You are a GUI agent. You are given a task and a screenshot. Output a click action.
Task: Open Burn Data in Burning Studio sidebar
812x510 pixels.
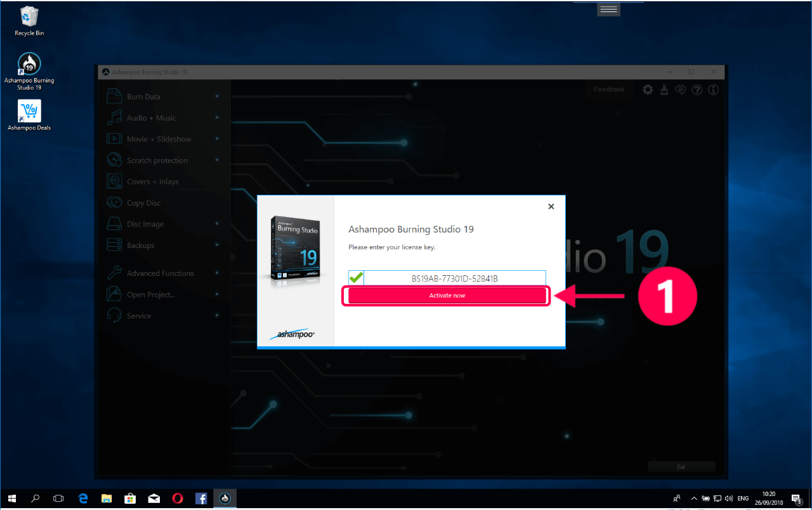[143, 96]
